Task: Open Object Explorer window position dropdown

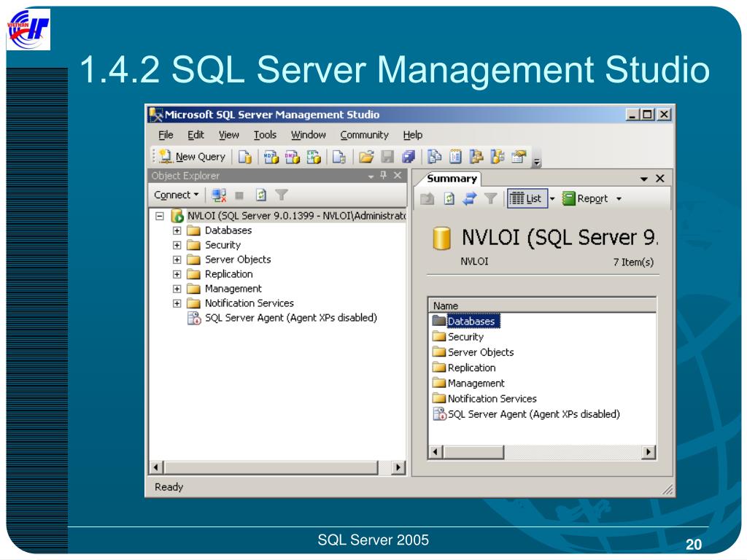Action: pos(371,176)
